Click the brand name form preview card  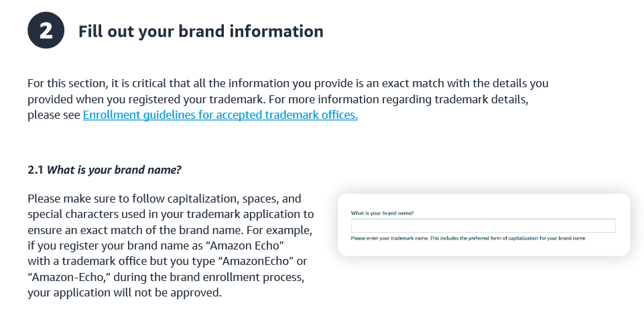(483, 225)
